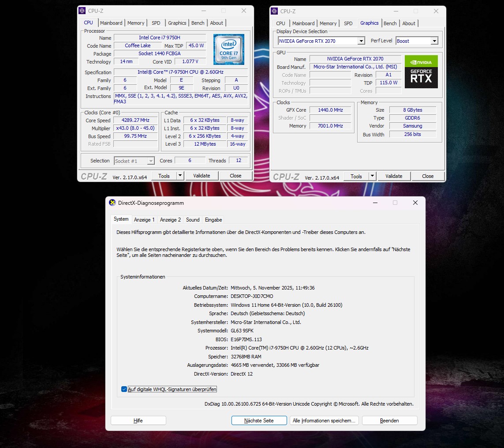Click Alle Informationen speichern button

(x=324, y=421)
